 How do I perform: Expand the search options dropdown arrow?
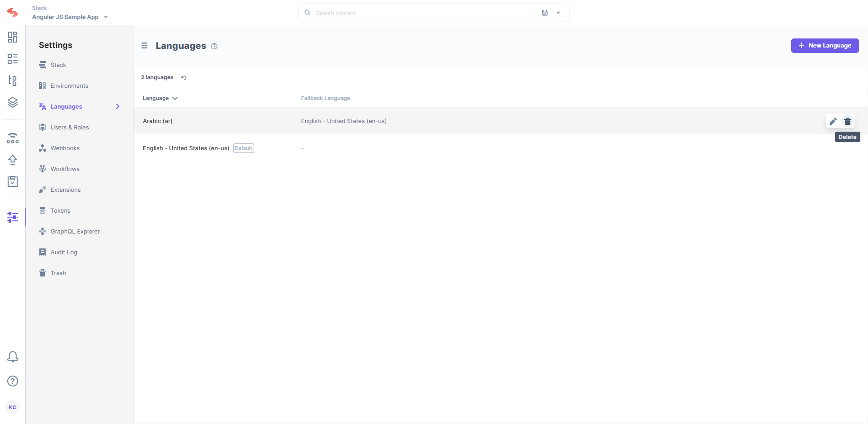[x=558, y=13]
